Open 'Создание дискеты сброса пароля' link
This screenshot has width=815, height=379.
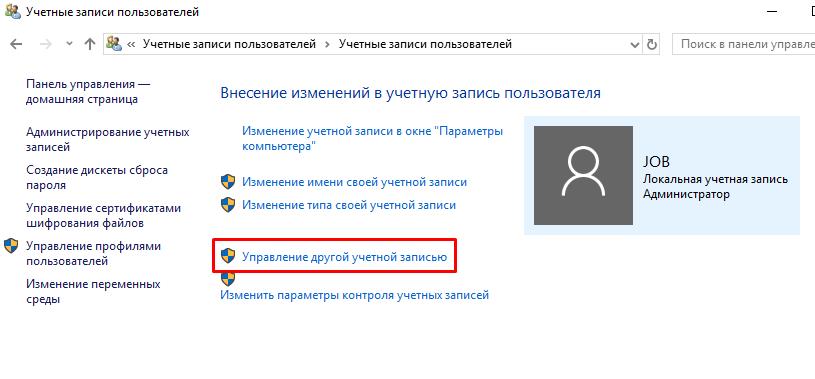pos(97,177)
